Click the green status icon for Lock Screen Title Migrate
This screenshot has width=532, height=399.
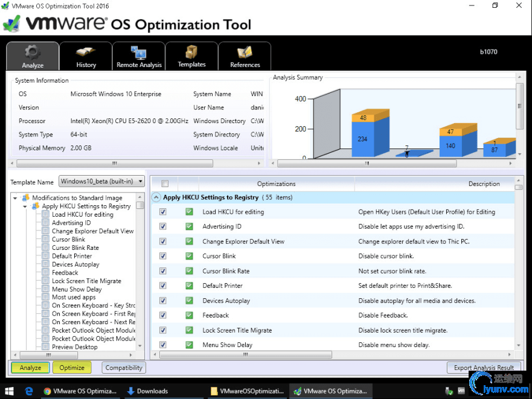[x=189, y=330]
